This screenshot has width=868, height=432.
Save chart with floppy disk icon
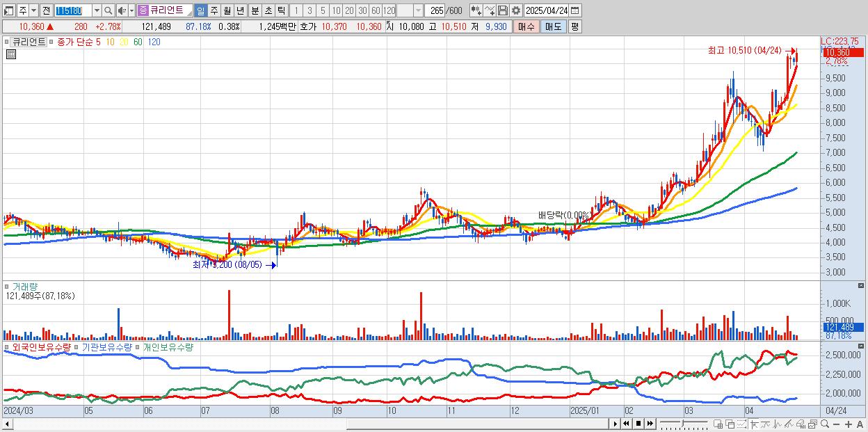click(503, 10)
